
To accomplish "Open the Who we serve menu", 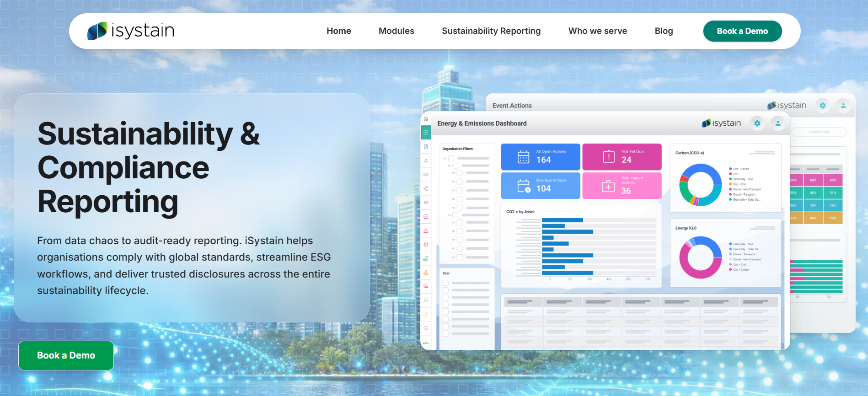I will click(x=598, y=31).
